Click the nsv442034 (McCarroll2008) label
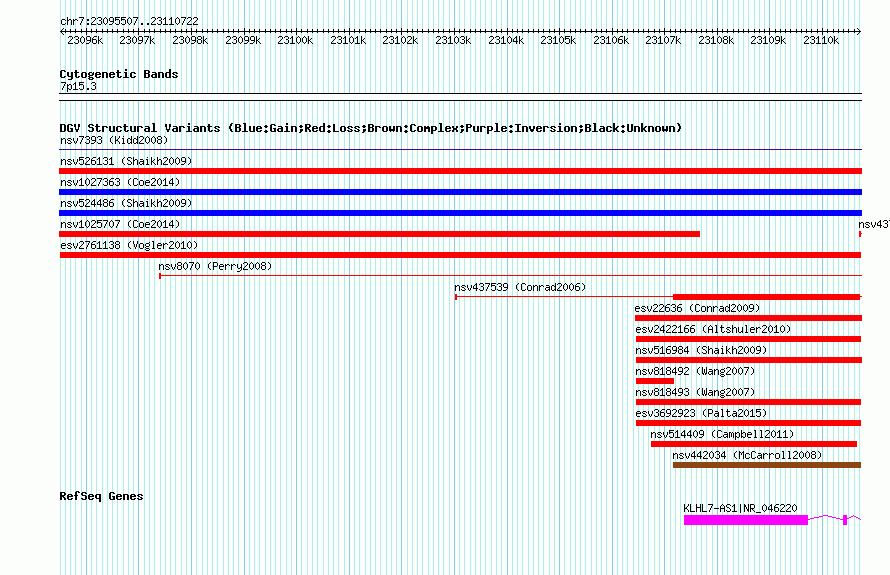Image resolution: width=890 pixels, height=575 pixels. 747,455
